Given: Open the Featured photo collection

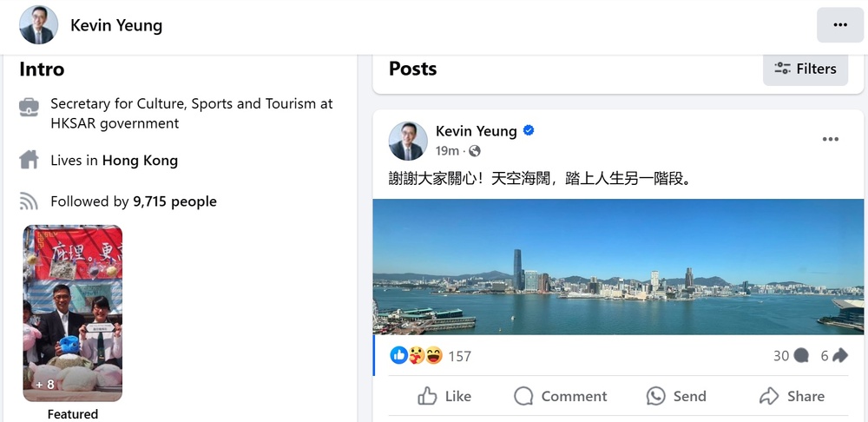Looking at the screenshot, I should (73, 313).
